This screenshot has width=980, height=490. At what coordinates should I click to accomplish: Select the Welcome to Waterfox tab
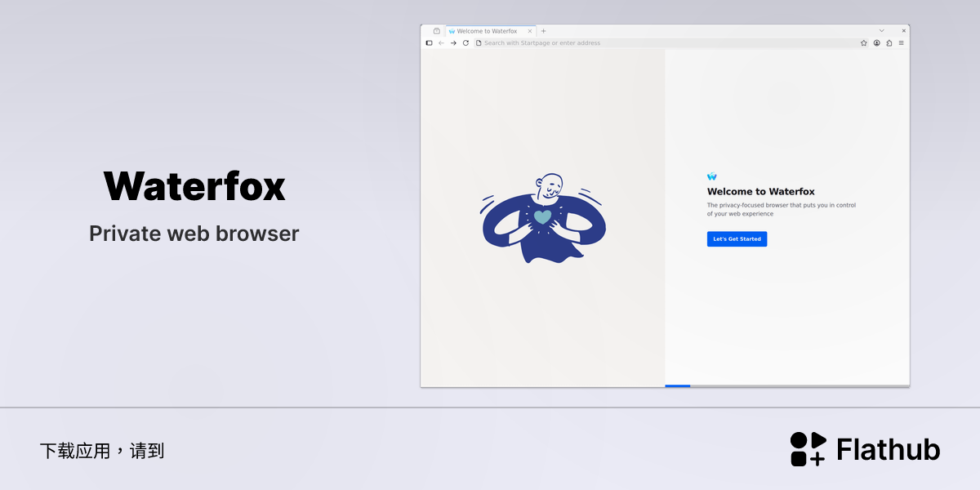(x=491, y=31)
